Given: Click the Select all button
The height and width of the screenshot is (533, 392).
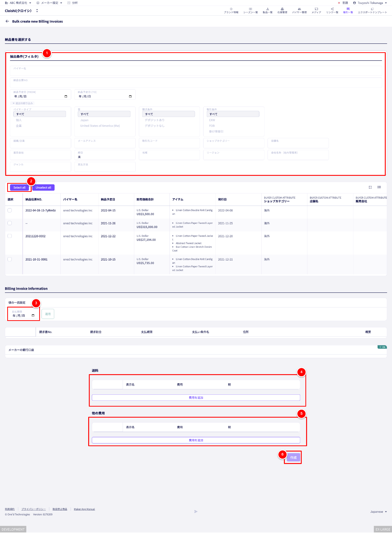Looking at the screenshot, I should pos(19,188).
